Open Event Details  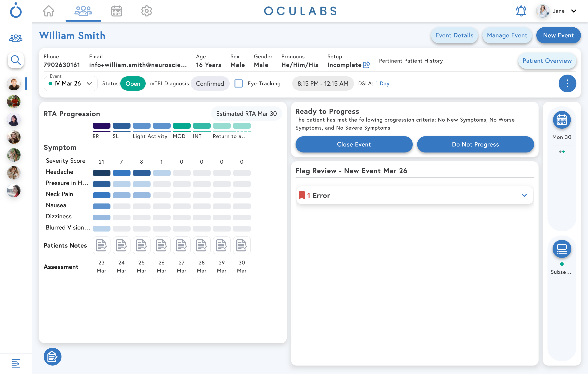click(x=454, y=35)
